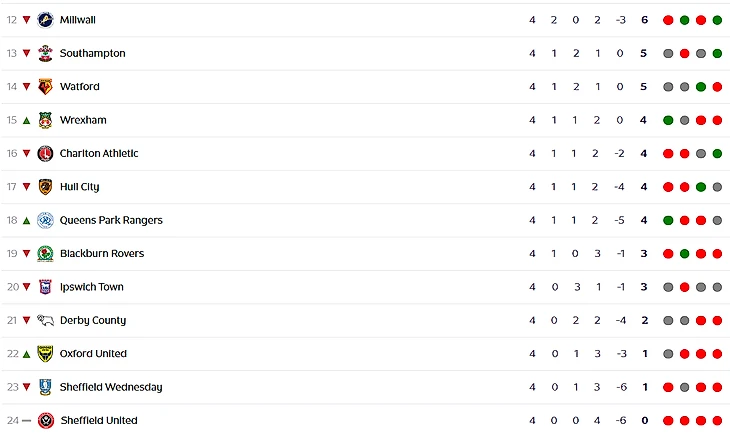Click Millwall's red down arrow indicator
Viewport: 730px width, 435px height.
[27, 20]
